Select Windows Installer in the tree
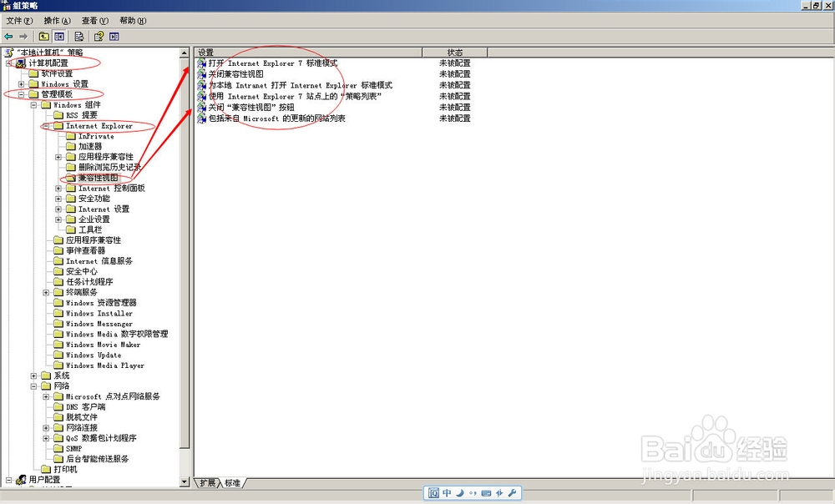 pyautogui.click(x=99, y=314)
